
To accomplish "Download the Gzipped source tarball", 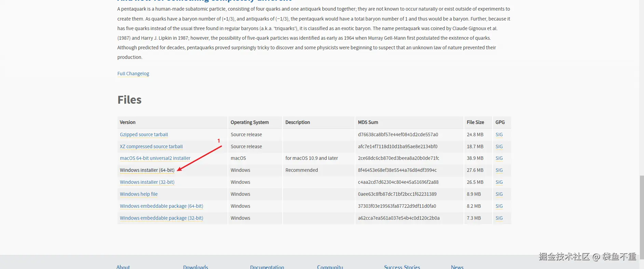I will coord(144,134).
